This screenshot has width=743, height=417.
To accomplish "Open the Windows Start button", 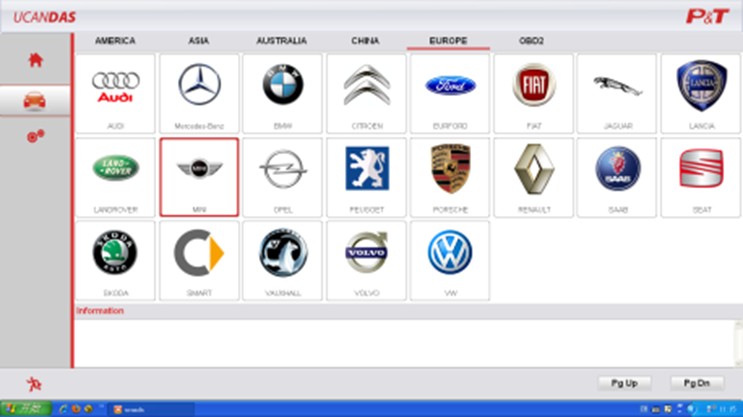I will [x=26, y=409].
